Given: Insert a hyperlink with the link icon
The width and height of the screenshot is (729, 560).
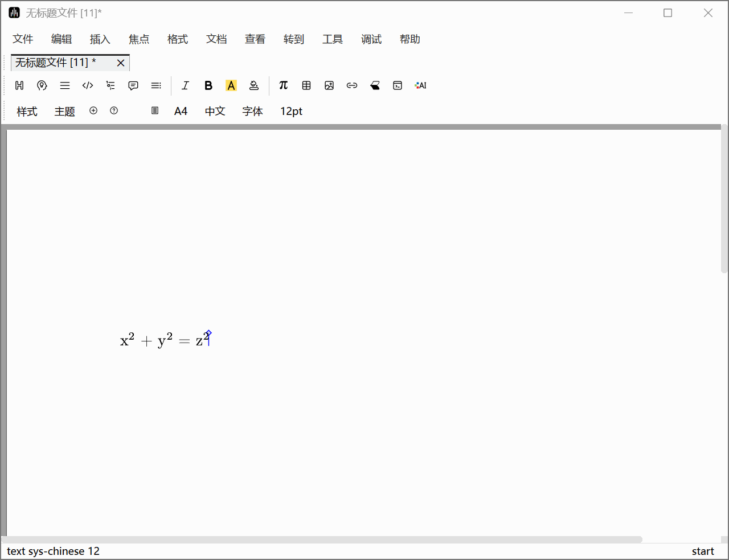Looking at the screenshot, I should [x=352, y=85].
